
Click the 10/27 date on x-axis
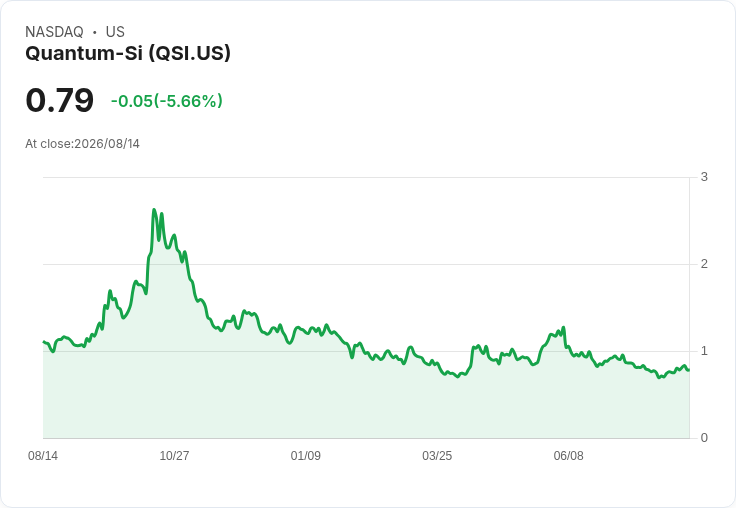(x=174, y=455)
